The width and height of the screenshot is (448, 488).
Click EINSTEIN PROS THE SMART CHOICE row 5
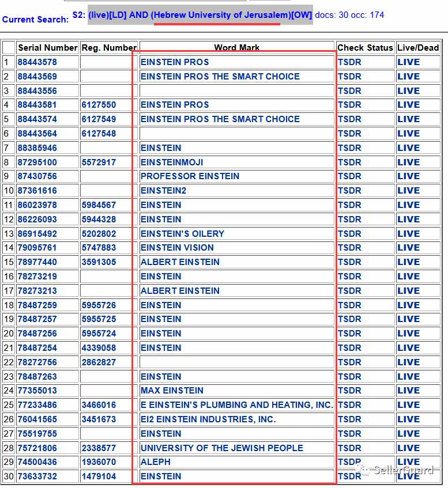tap(220, 119)
